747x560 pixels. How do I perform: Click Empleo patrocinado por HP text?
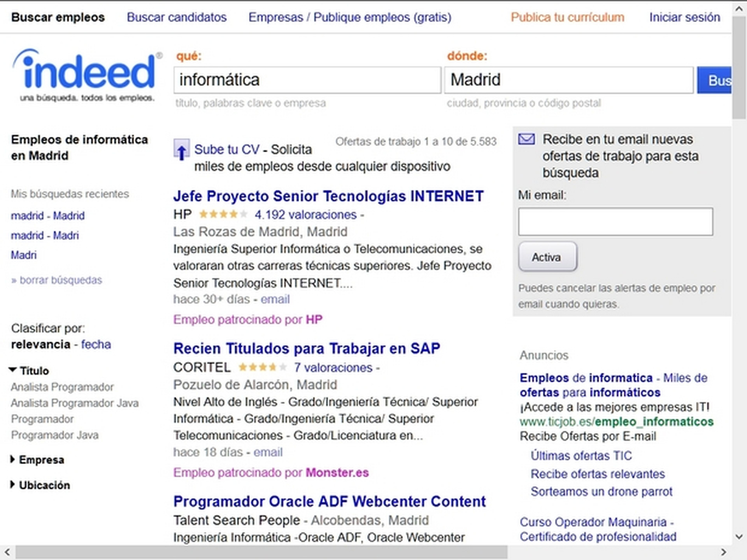click(x=248, y=319)
